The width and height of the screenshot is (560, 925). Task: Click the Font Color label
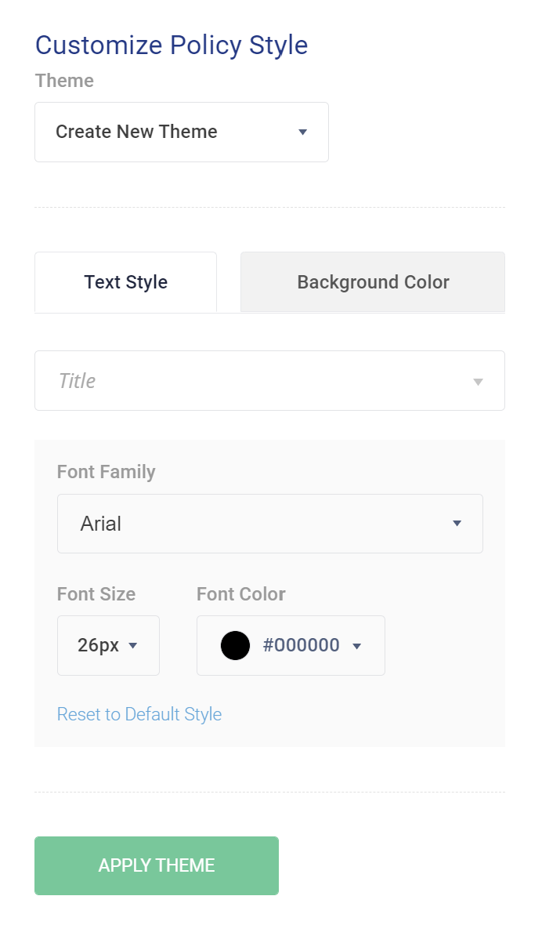(x=240, y=594)
